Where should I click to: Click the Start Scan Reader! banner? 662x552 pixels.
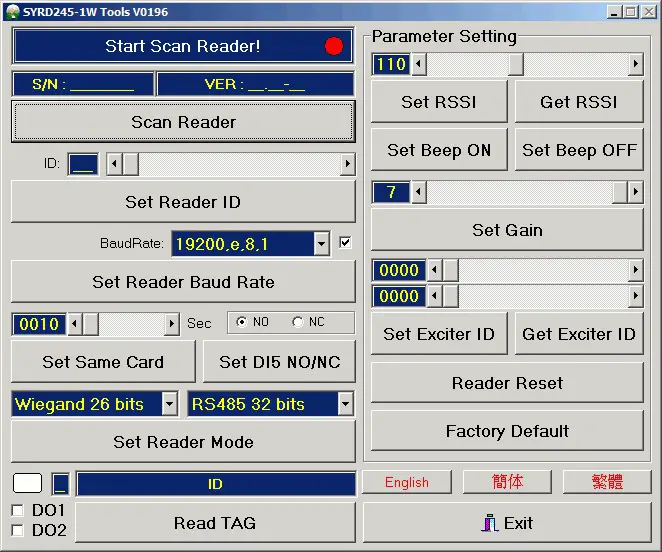click(x=182, y=46)
